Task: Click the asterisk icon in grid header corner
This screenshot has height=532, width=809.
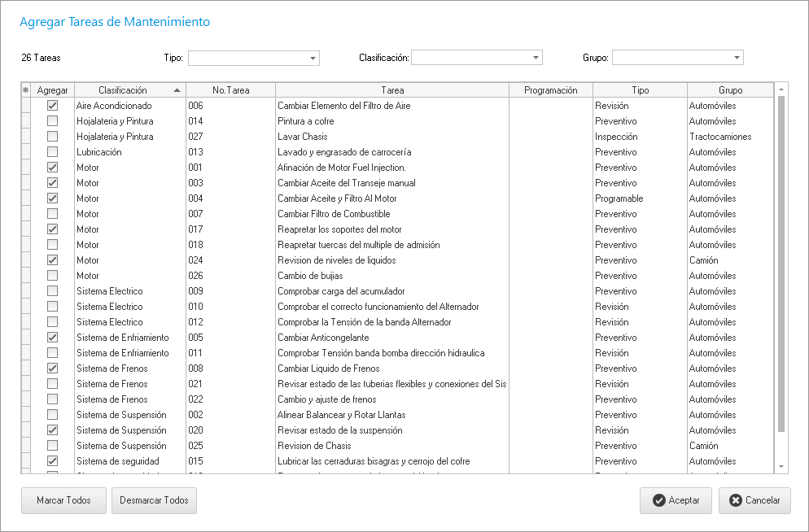Action: [x=25, y=90]
